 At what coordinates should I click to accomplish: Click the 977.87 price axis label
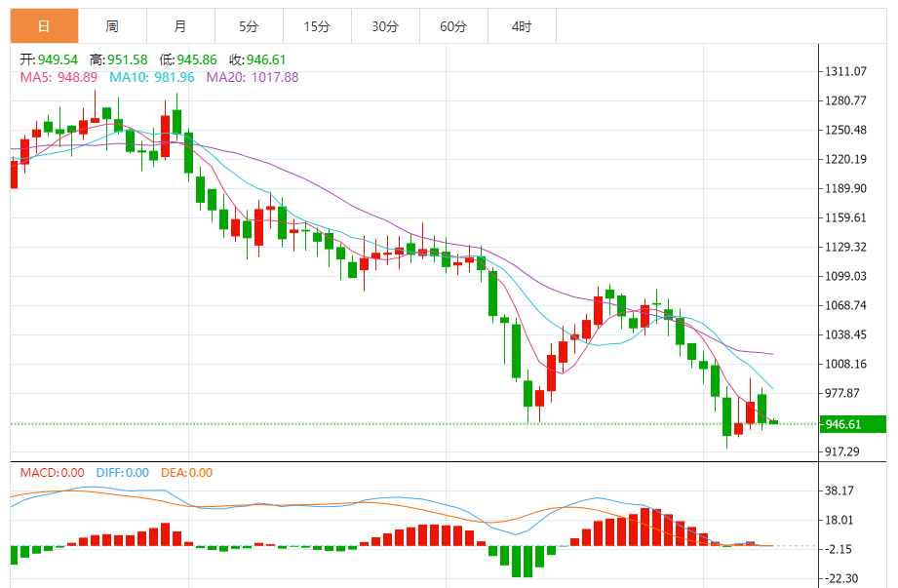coord(841,393)
